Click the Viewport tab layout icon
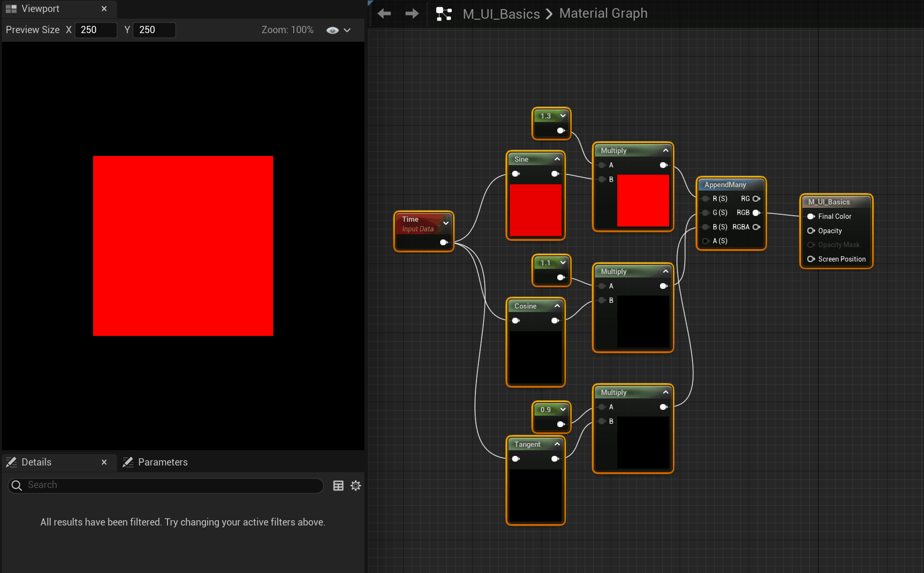The width and height of the screenshot is (924, 573). [11, 9]
